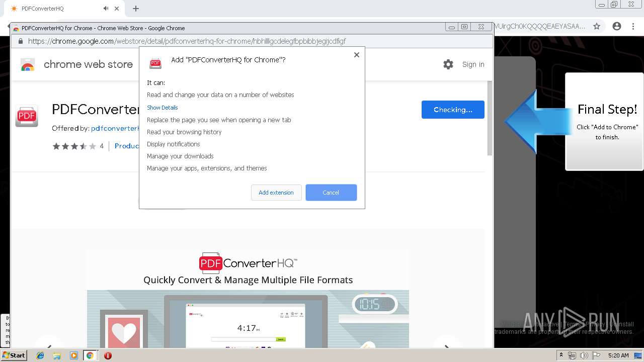Close the permission dialog with X
The width and height of the screenshot is (644, 362).
point(357,55)
